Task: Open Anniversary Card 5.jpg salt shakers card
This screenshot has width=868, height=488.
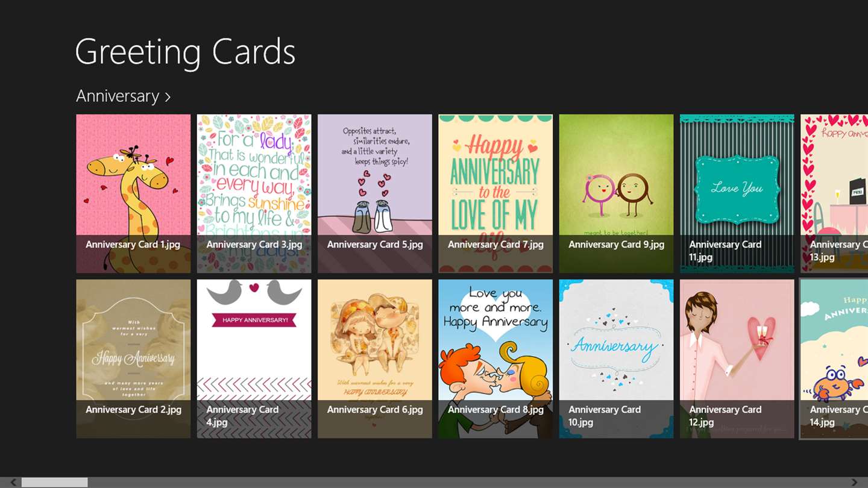Action: click(x=375, y=193)
